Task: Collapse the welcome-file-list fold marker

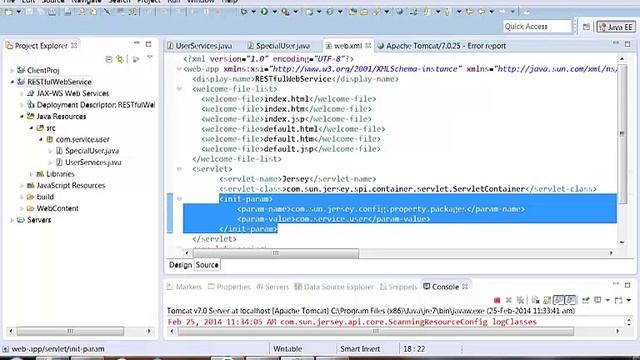Action: (x=179, y=89)
